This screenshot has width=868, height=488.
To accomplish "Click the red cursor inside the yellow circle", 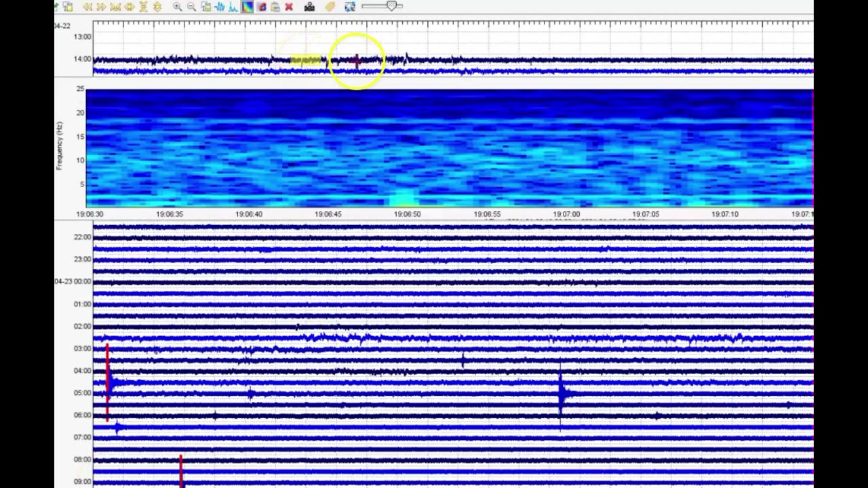I will click(x=357, y=62).
